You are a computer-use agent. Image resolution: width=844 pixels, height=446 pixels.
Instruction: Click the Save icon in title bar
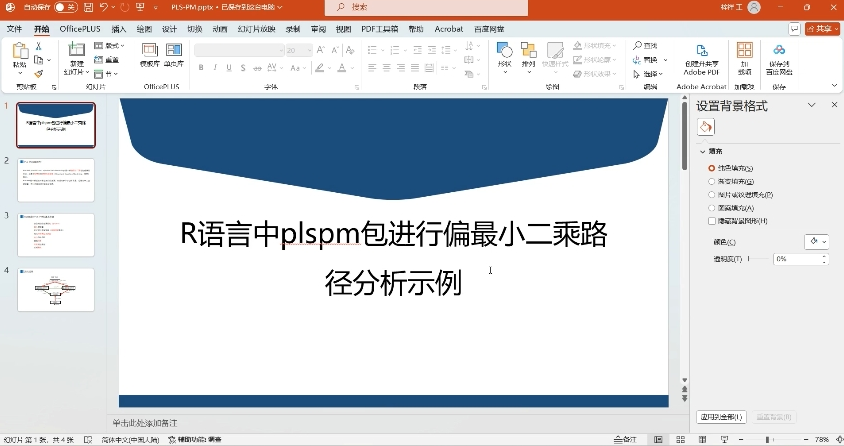pos(89,7)
